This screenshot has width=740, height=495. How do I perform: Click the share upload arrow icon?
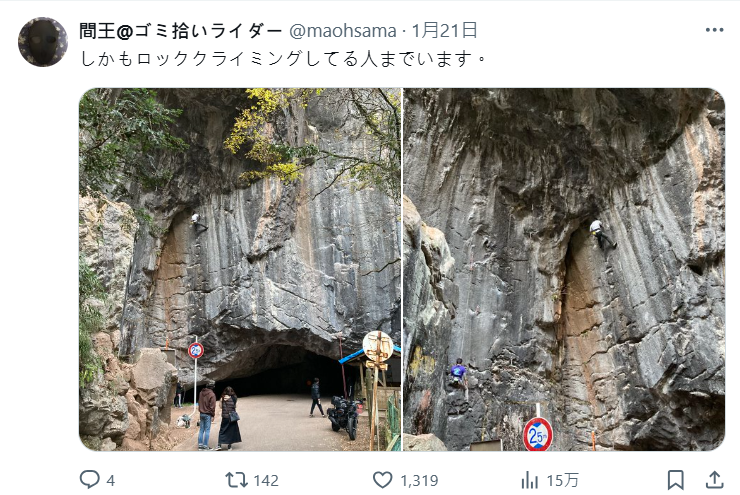715,480
